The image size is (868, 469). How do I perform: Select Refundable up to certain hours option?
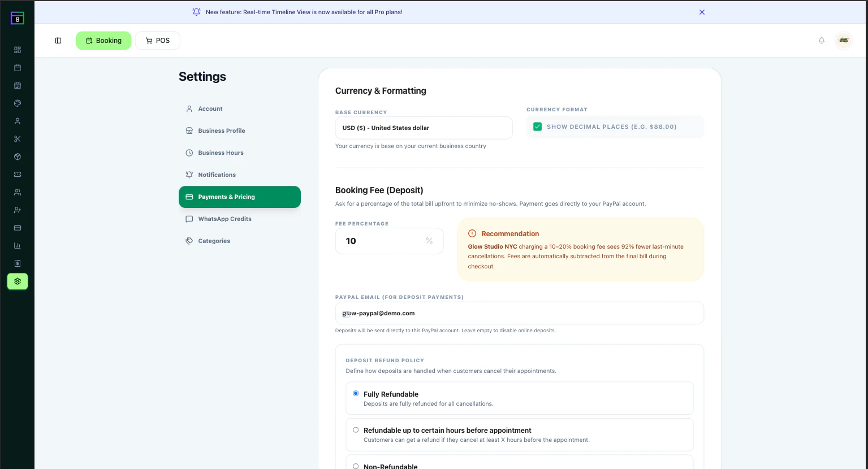click(356, 430)
